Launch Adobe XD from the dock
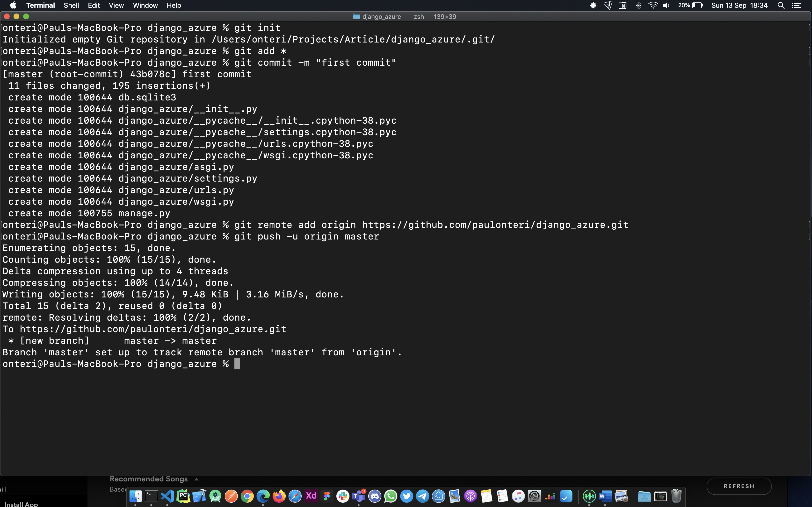812x507 pixels. (x=311, y=496)
